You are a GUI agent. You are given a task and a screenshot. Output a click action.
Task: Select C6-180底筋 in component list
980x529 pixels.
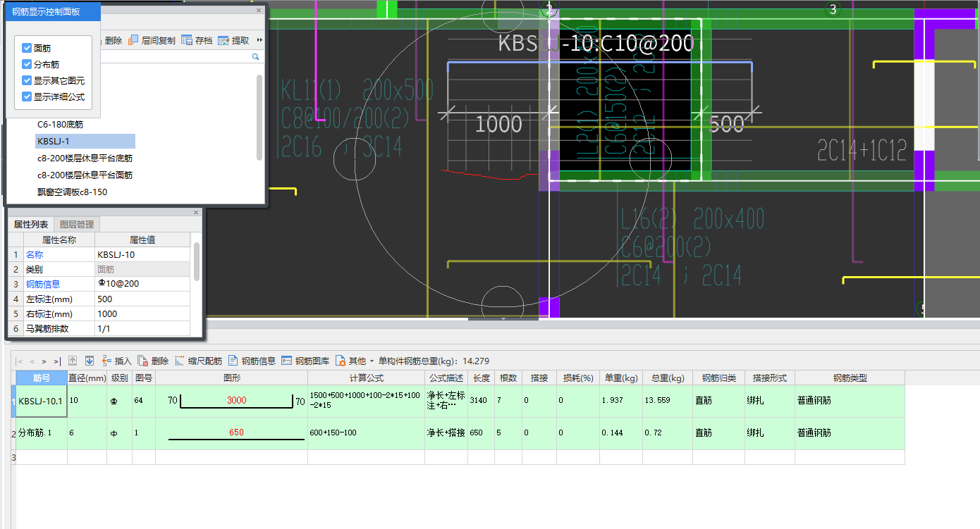(x=61, y=124)
